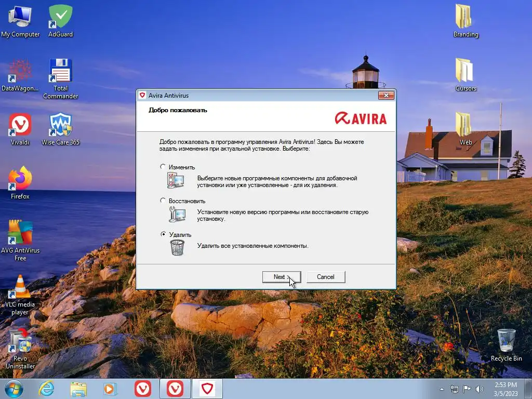Select the Удалить radio button

163,234
